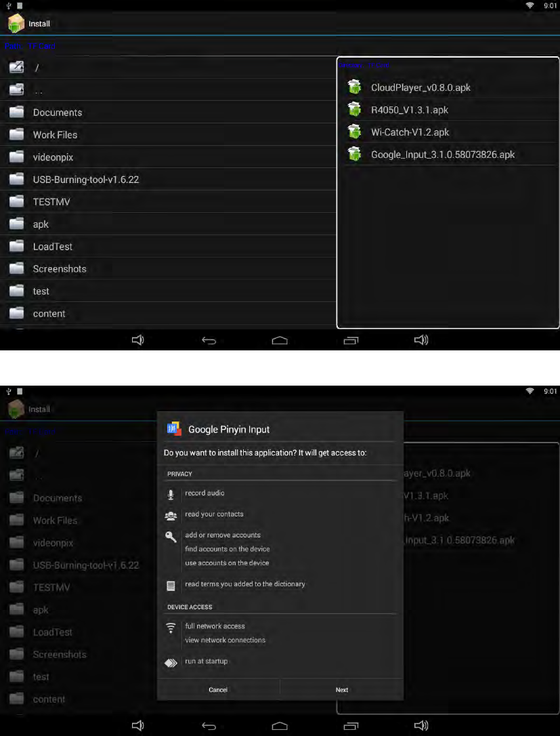This screenshot has width=560, height=736.
Task: Open recent apps in nav bar below install dialog
Action: (x=351, y=726)
